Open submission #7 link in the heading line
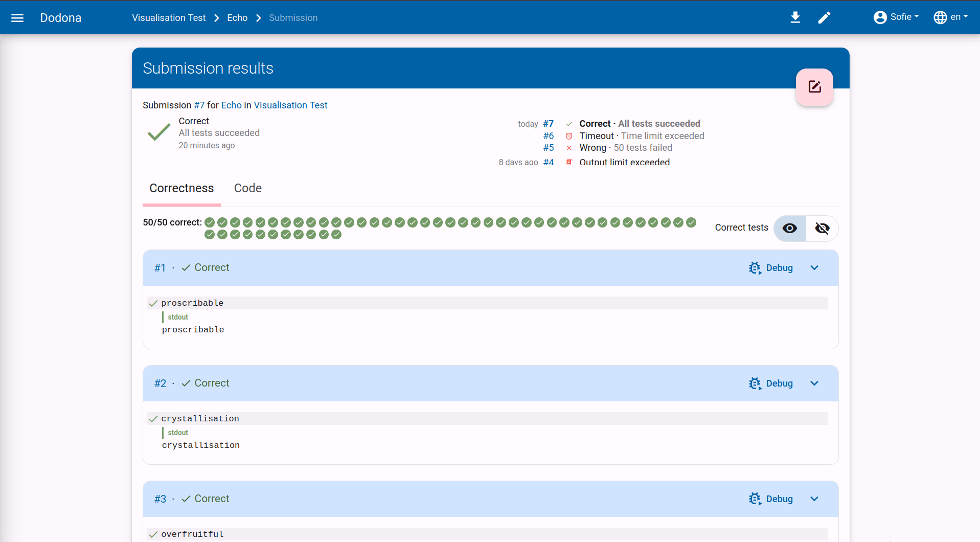980x542 pixels. click(x=199, y=105)
